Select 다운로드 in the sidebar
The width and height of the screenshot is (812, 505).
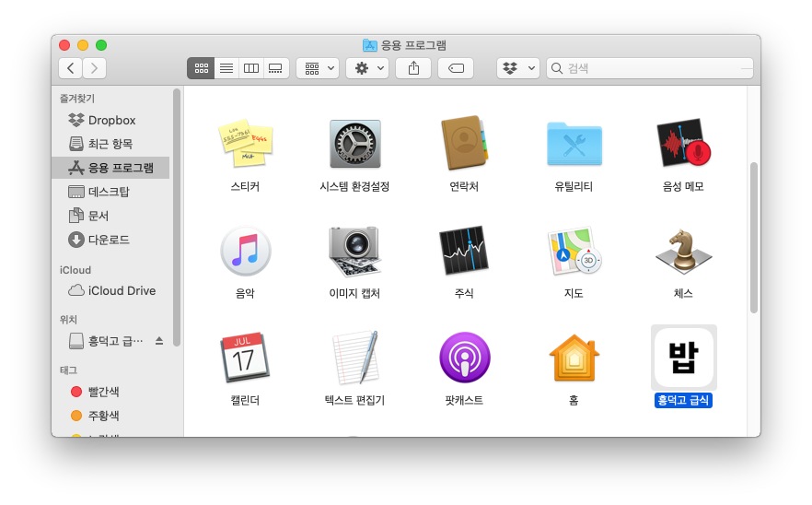coord(110,240)
